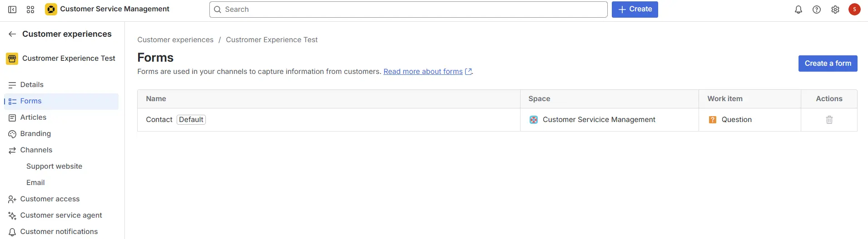Click the Question work item icon
The image size is (868, 239).
click(712, 120)
